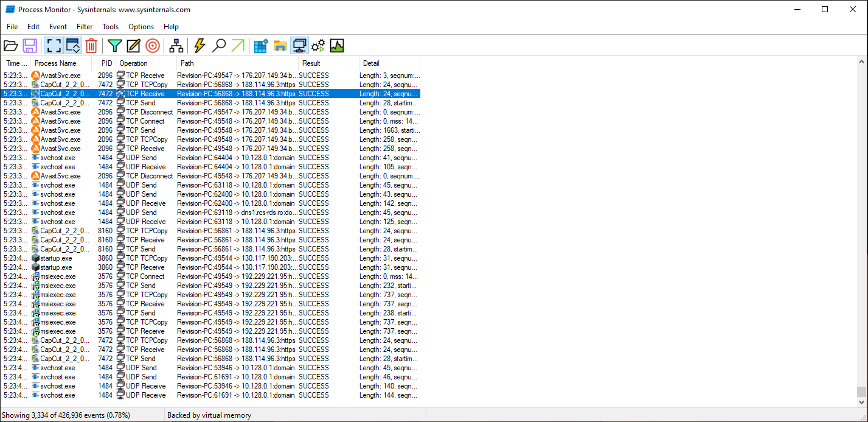Toggle event capture on or off

pyautogui.click(x=54, y=46)
